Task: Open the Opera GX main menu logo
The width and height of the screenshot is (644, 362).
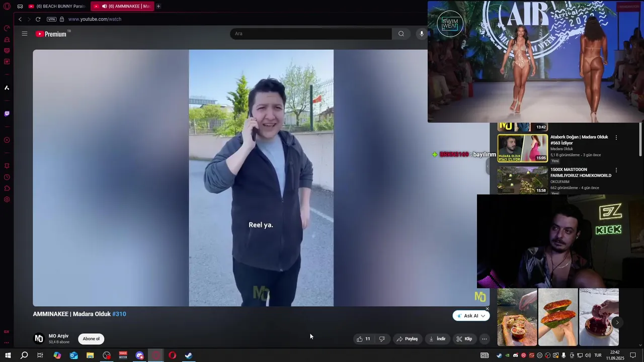Action: [7, 7]
